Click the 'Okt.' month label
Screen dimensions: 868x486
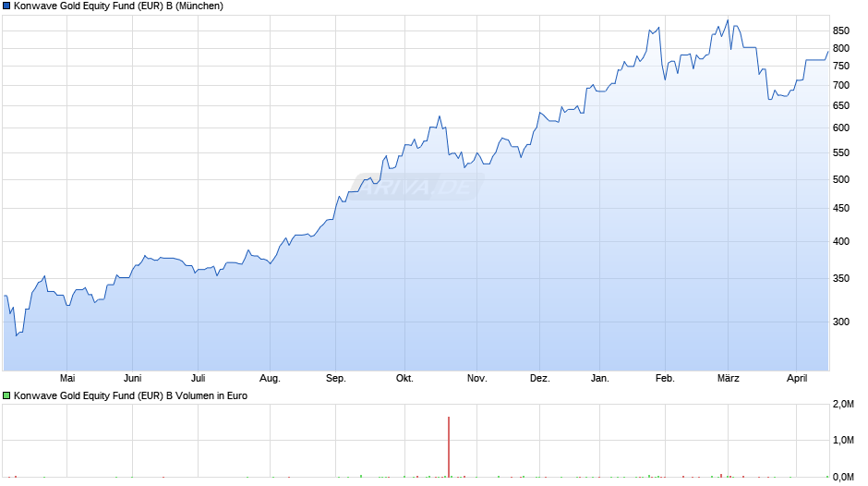coord(404,378)
